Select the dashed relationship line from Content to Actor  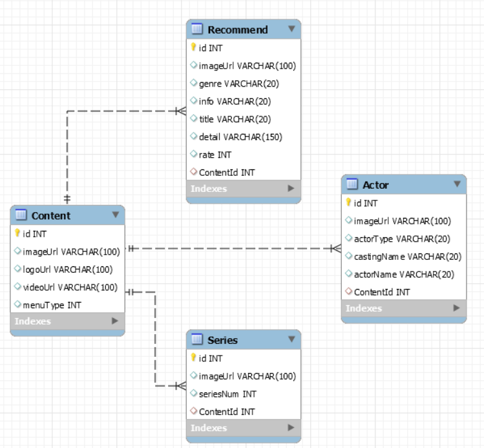pyautogui.click(x=233, y=248)
